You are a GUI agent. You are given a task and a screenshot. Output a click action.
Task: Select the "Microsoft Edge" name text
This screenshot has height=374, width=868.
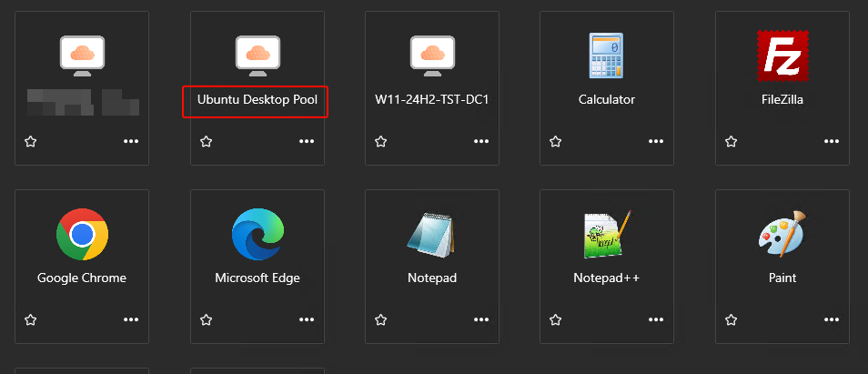tap(257, 278)
